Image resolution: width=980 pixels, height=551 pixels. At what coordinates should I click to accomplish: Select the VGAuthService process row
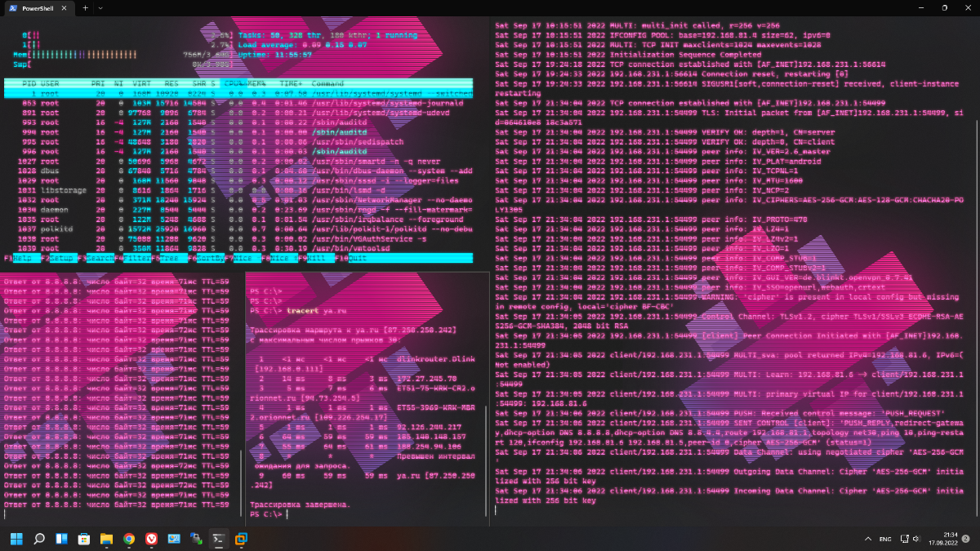(x=238, y=238)
